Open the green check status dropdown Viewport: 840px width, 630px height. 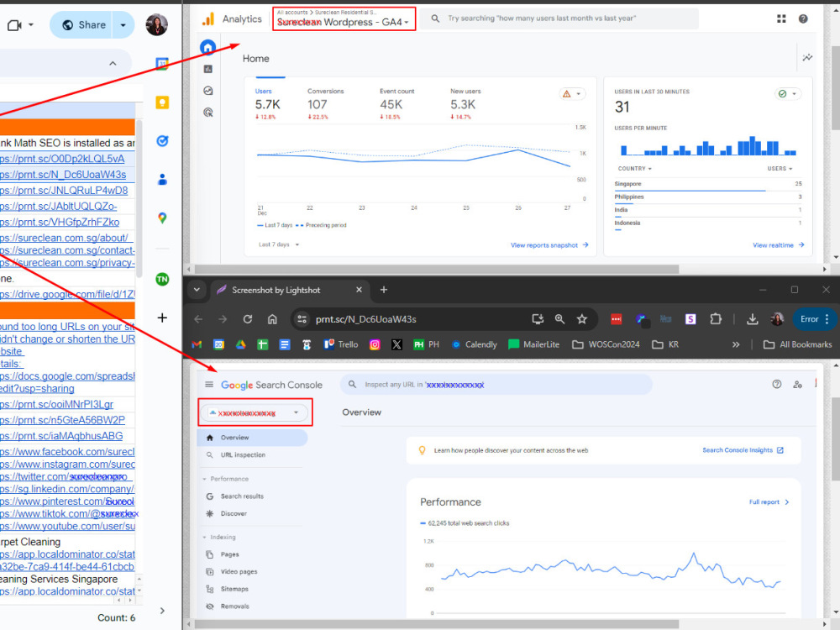pyautogui.click(x=788, y=94)
